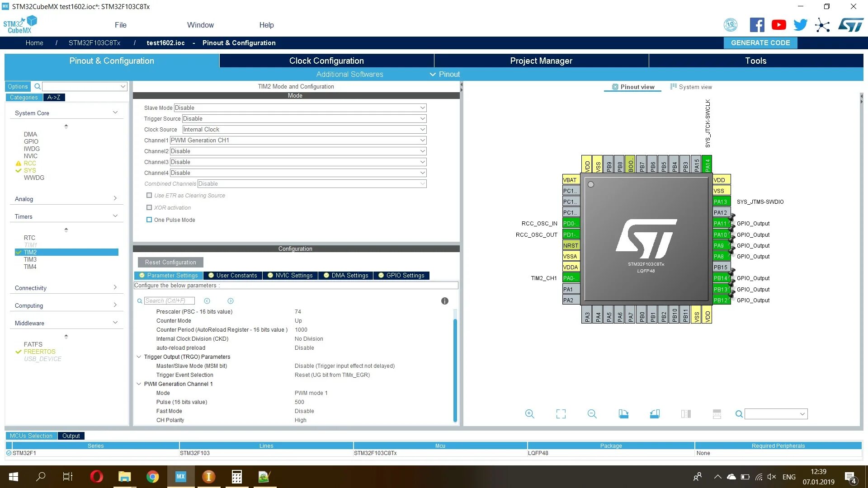Viewport: 868px width, 488px height.
Task: Zoom in on the pinout view
Action: (x=529, y=414)
